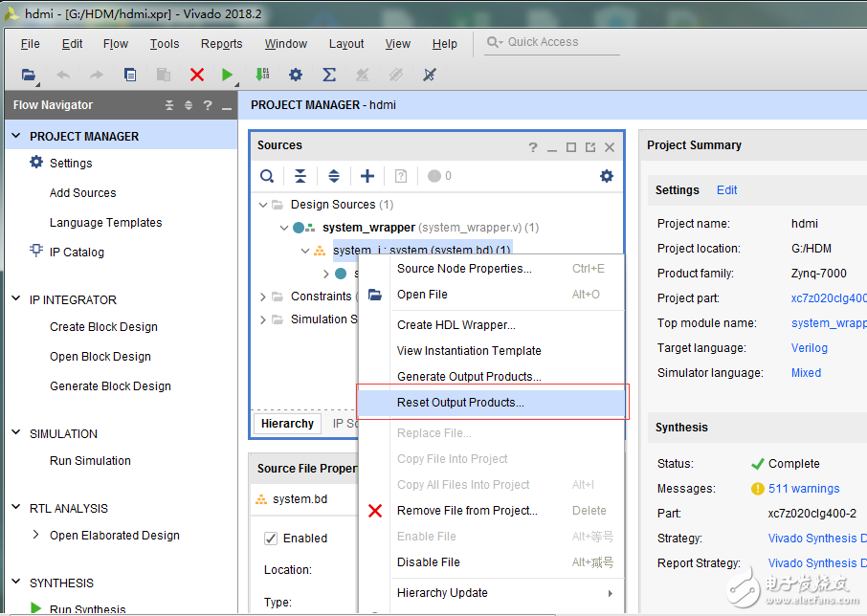Screen dimensions: 867x616
Task: Click the Sources file info question icon
Action: click(401, 176)
